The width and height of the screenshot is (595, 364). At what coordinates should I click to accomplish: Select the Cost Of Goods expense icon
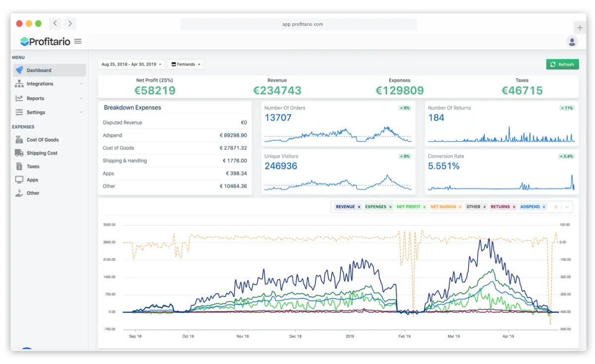click(18, 139)
